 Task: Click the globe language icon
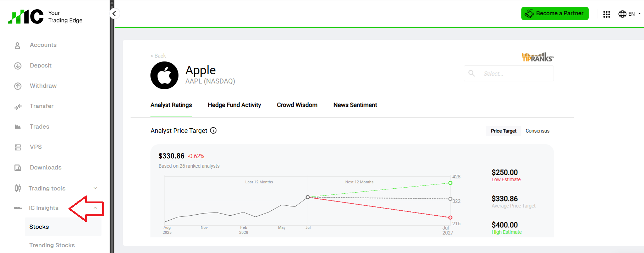coord(622,14)
